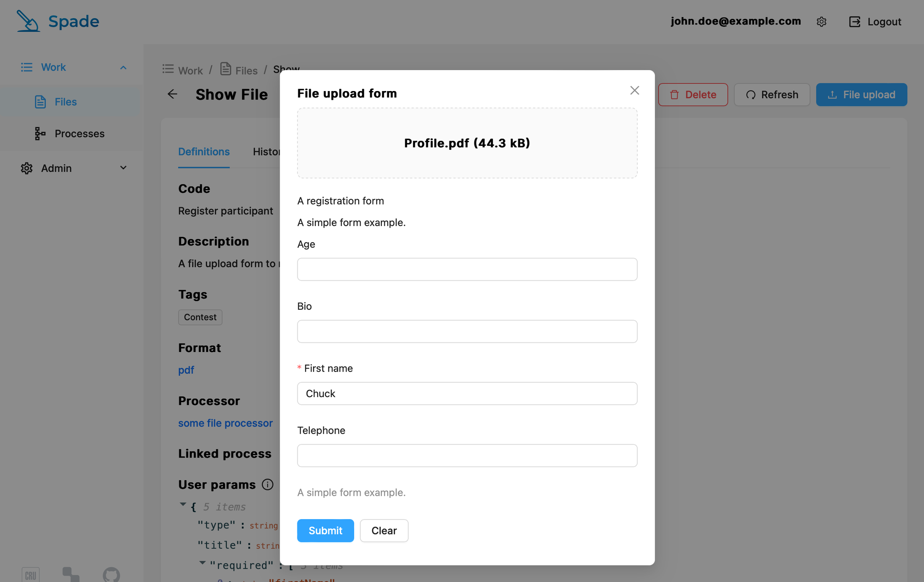Click the back arrow beside Show File
924x582 pixels.
pos(172,94)
